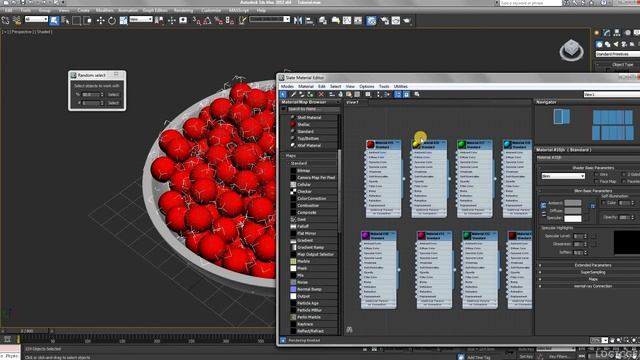Open Render Setup from main toolbar
This screenshot has height=360, width=640.
tap(384, 20)
